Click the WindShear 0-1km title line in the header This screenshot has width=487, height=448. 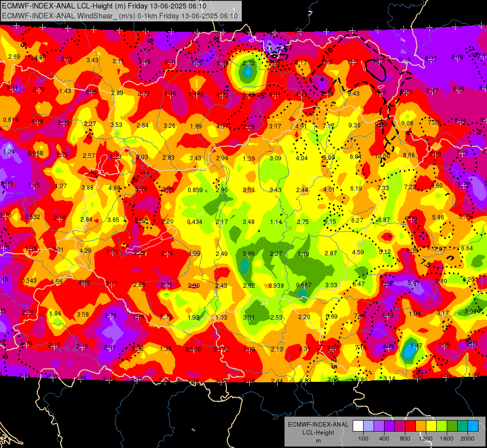coord(120,16)
